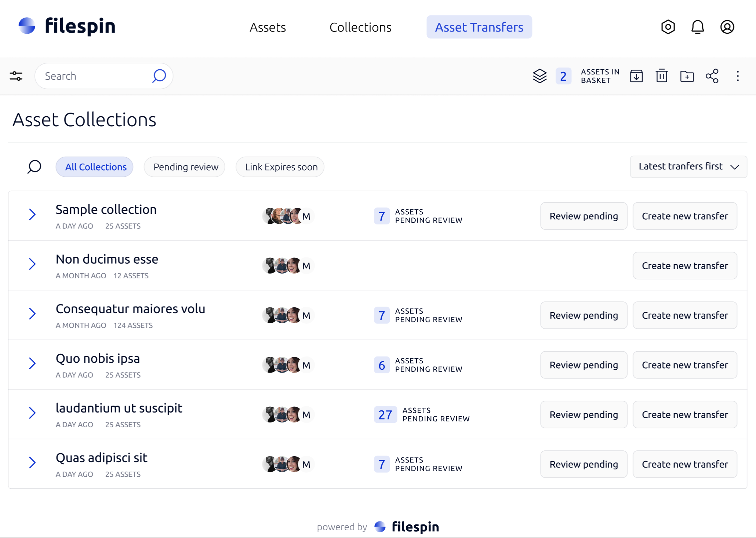Image resolution: width=756 pixels, height=538 pixels.
Task: Click the Quas adipisci sit title
Action: tap(101, 458)
